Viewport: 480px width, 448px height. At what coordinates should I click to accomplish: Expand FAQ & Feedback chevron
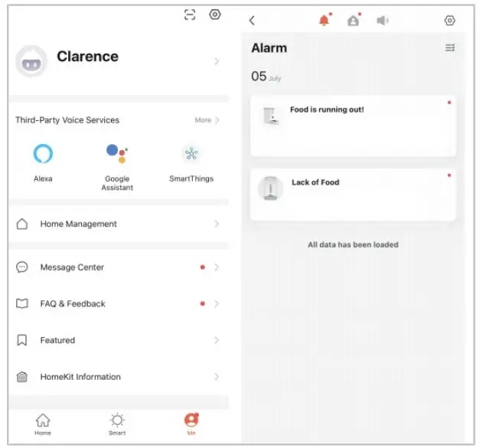(x=217, y=303)
